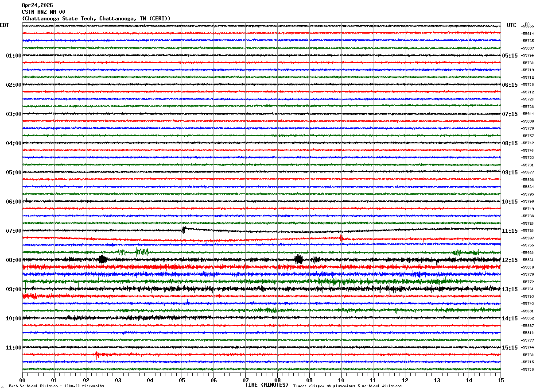Viewport: 536px width, 392px height.
Task: Click the 14:15 UTC time label
Action: pyautogui.click(x=510, y=319)
